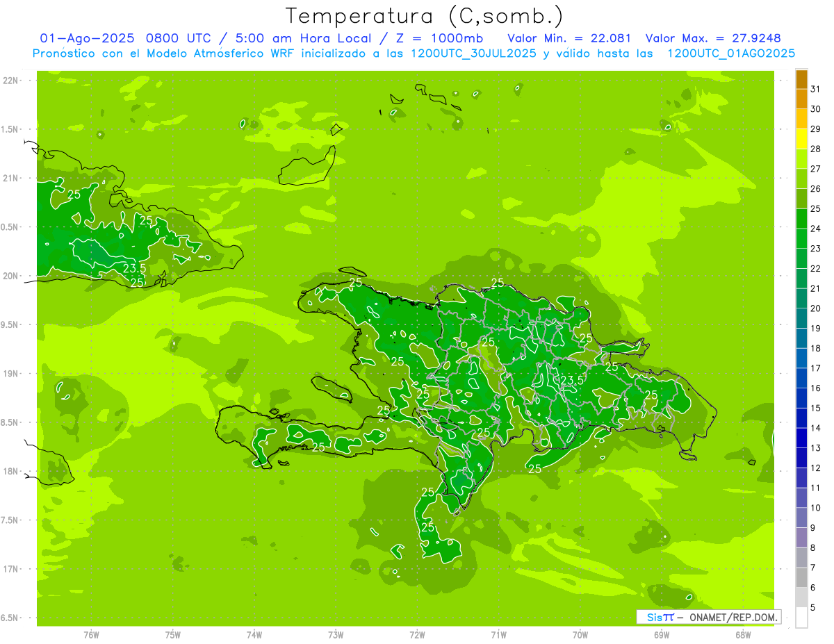Pick the purple legend swatch between 9 and 10
This screenshot has width=834, height=644.
click(x=801, y=518)
